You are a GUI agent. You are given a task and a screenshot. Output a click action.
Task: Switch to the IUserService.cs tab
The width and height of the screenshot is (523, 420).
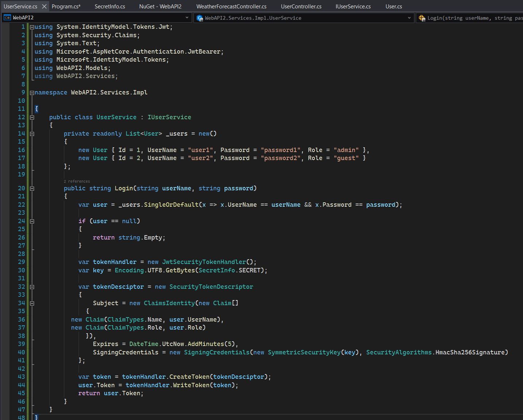pos(353,7)
